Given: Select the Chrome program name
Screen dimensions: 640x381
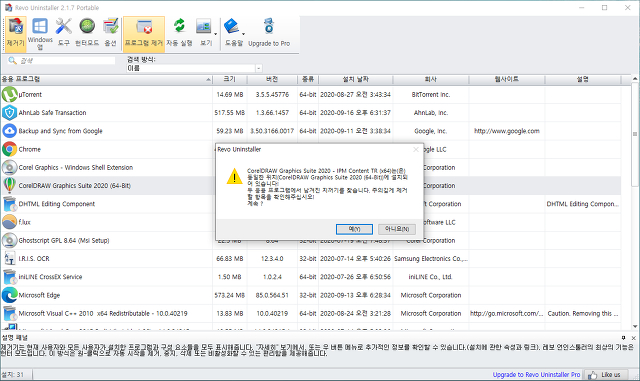Looking at the screenshot, I should [29, 149].
